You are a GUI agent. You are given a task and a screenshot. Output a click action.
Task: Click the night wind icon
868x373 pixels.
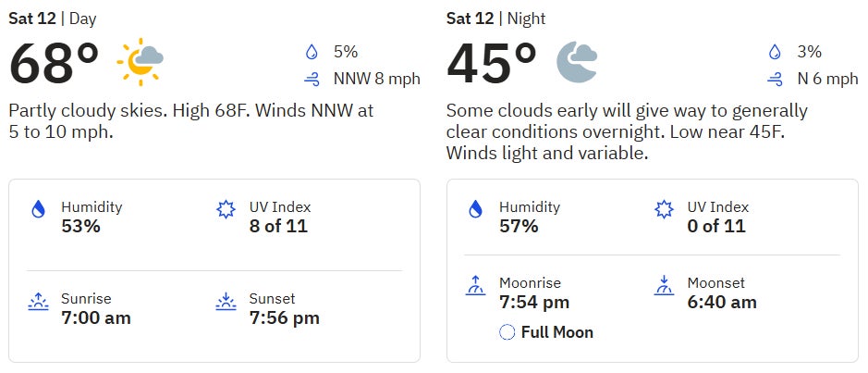tap(774, 80)
